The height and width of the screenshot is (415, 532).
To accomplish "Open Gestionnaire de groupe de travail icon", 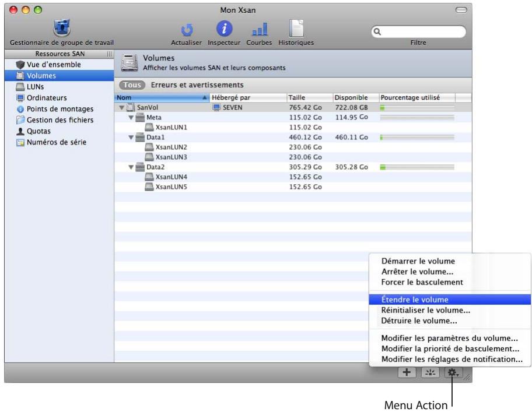I will [x=62, y=28].
